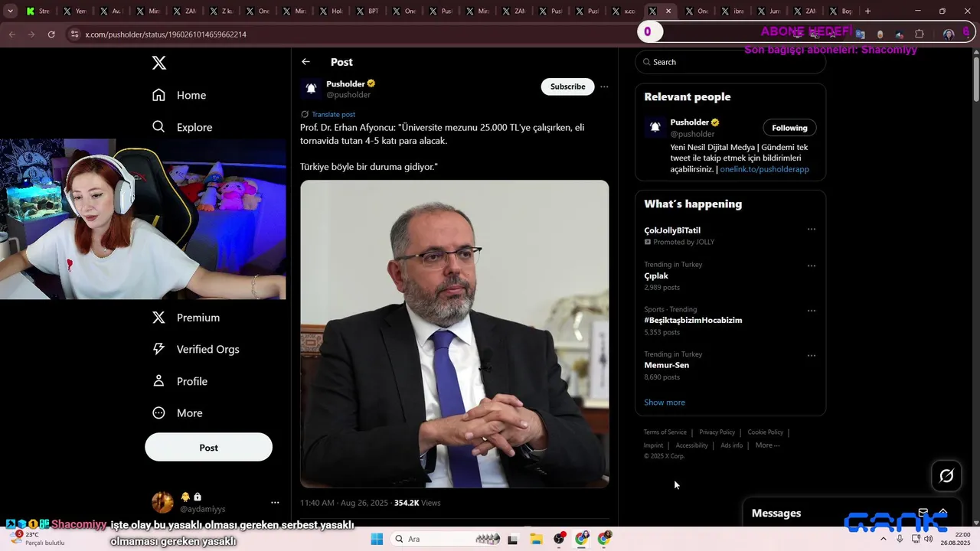This screenshot has width=980, height=551.
Task: Close the active X tab
Action: [668, 11]
